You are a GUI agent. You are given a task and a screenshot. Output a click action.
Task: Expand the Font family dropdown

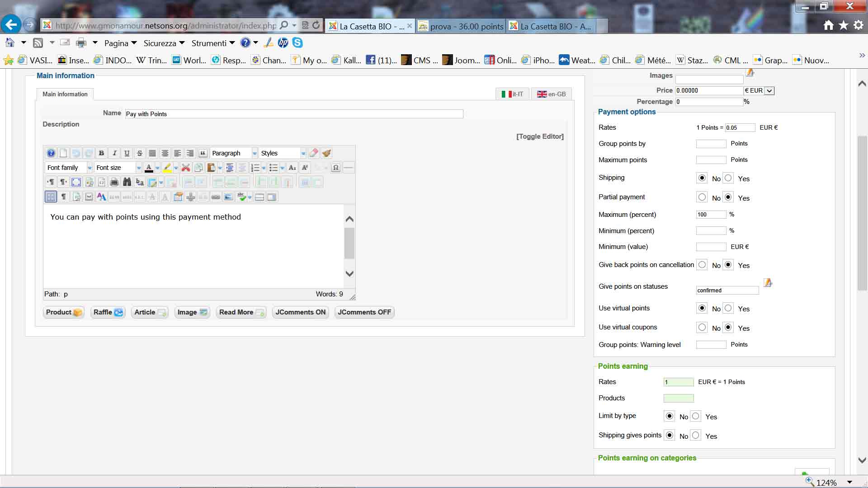click(x=69, y=168)
